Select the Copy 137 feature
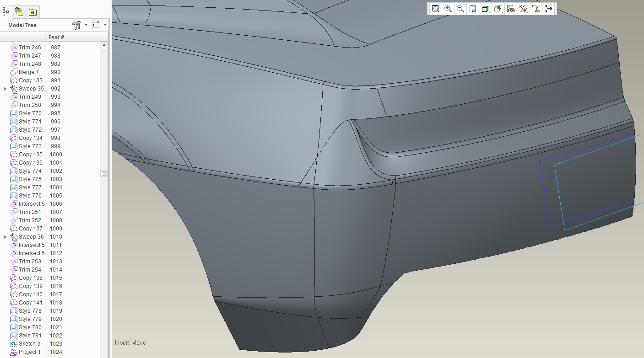The image size is (644, 358). 30,229
